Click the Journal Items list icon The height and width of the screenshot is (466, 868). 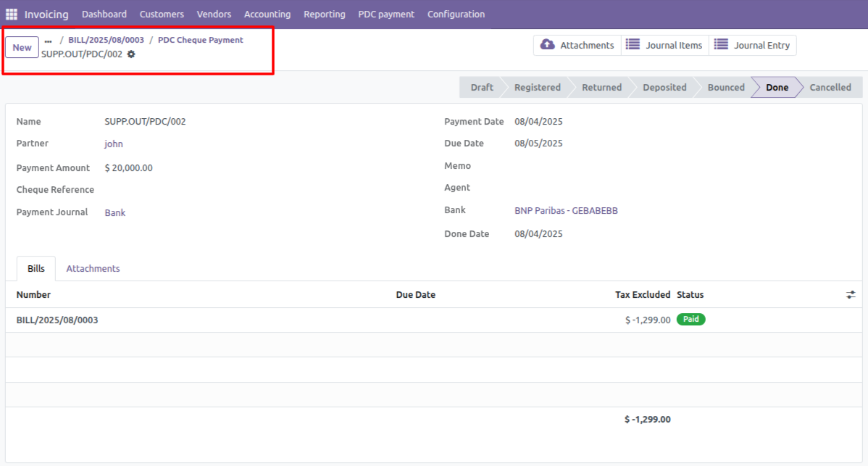633,45
